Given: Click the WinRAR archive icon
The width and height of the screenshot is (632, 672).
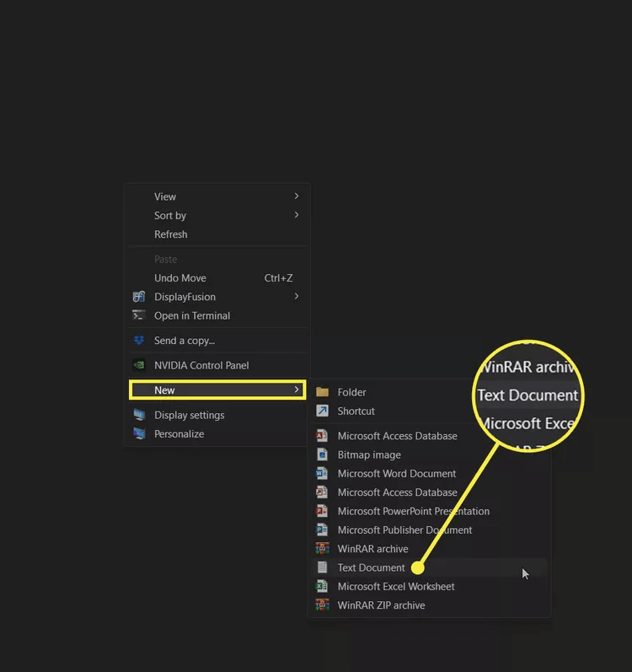Looking at the screenshot, I should (322, 549).
